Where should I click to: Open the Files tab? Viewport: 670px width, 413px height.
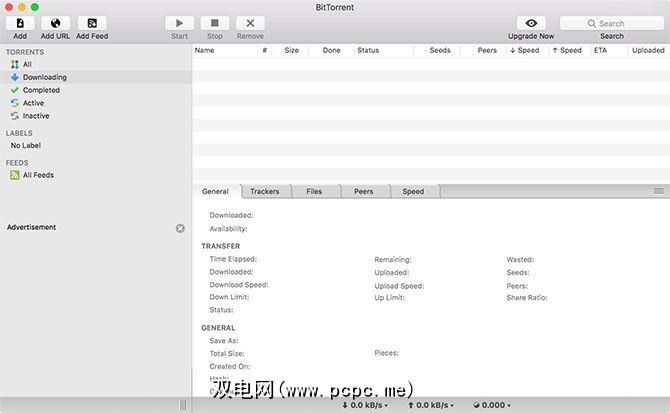(x=314, y=191)
